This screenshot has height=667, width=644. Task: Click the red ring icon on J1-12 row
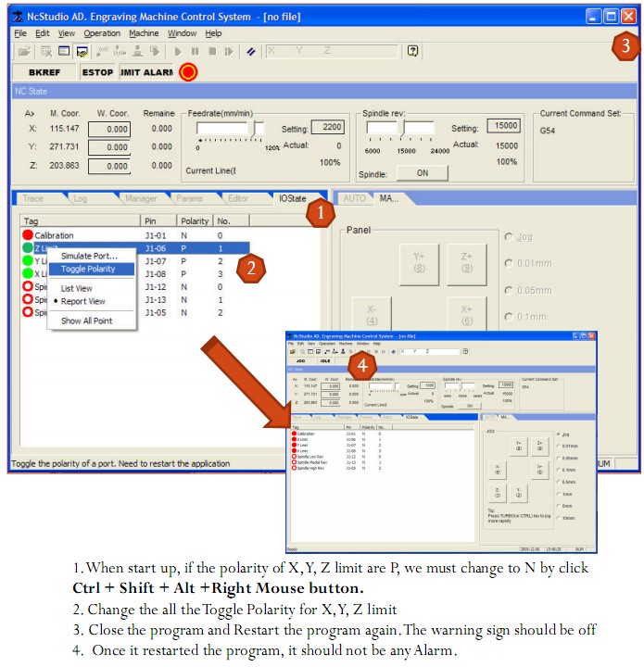(x=28, y=286)
